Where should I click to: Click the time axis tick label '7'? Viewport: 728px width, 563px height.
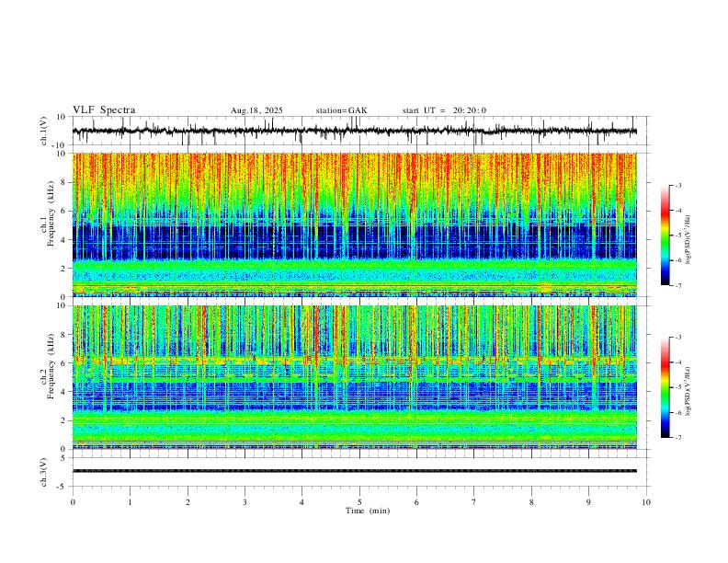(474, 502)
